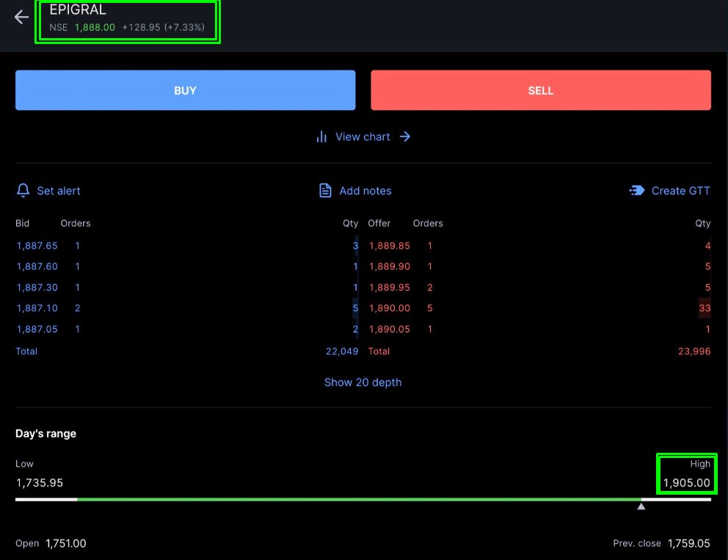
Task: Open Set alert
Action: [59, 191]
